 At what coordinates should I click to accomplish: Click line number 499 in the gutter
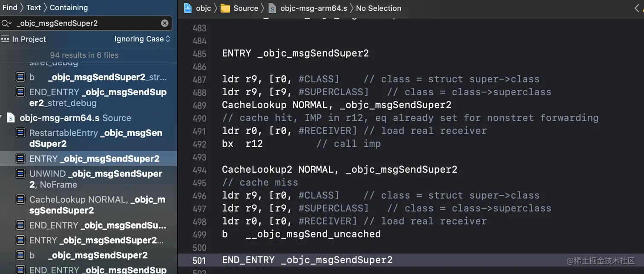[x=199, y=234]
